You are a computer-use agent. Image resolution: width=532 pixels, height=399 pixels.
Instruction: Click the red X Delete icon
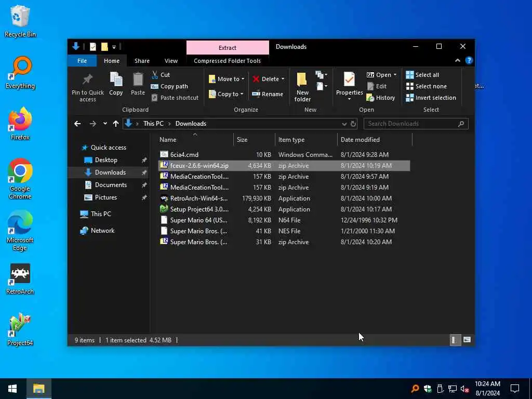coord(256,79)
